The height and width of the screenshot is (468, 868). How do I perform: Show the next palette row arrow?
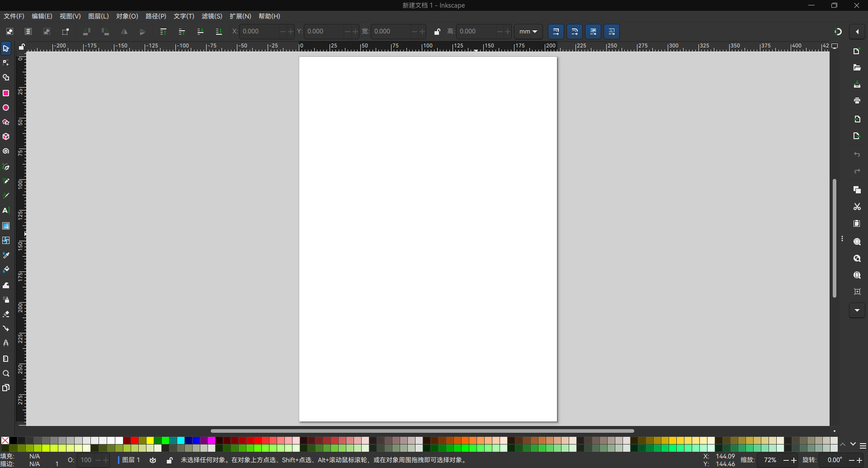click(853, 445)
